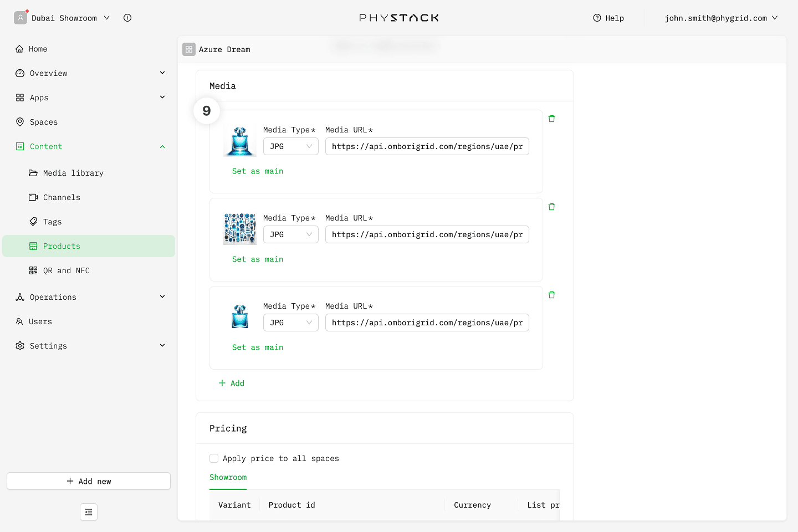The width and height of the screenshot is (798, 532).
Task: Open second media item's Media Type dropdown
Action: 291,234
